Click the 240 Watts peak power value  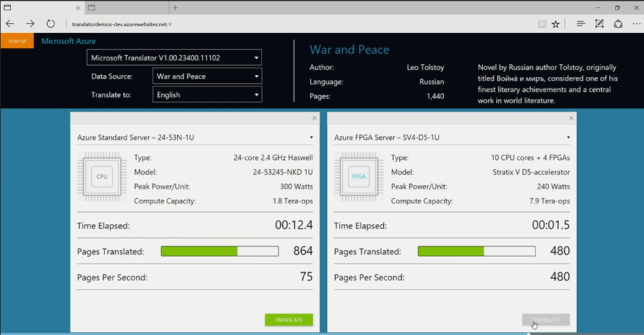click(x=553, y=187)
